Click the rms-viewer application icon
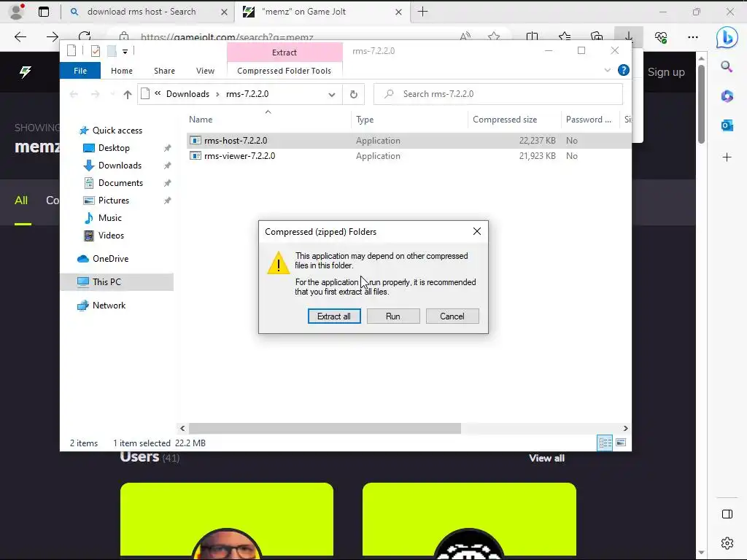Image resolution: width=747 pixels, height=560 pixels. click(196, 156)
